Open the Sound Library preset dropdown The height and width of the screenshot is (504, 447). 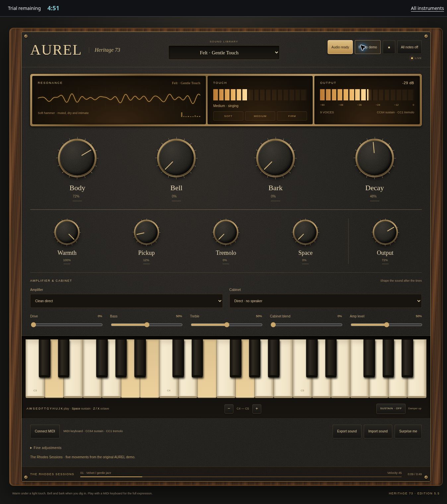point(224,53)
